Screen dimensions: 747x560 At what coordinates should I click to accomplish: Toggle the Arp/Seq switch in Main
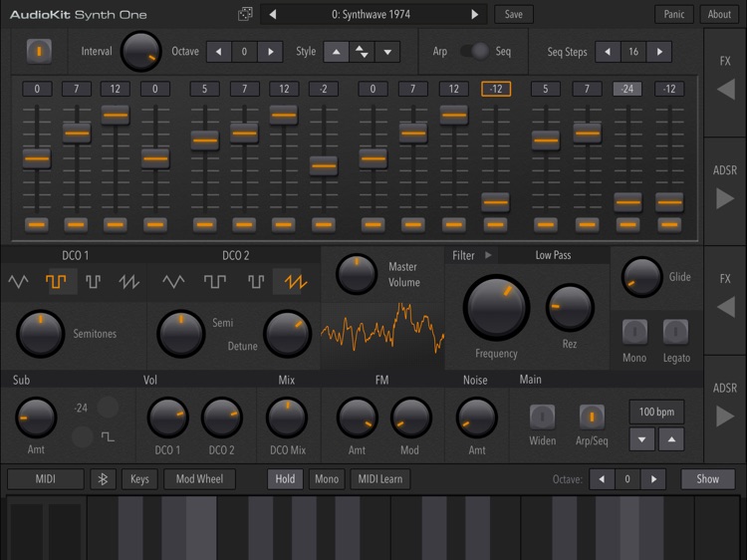[592, 417]
